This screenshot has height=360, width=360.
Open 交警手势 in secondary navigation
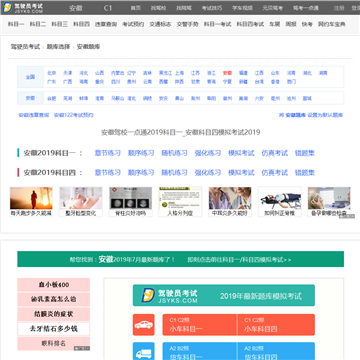coord(187,24)
